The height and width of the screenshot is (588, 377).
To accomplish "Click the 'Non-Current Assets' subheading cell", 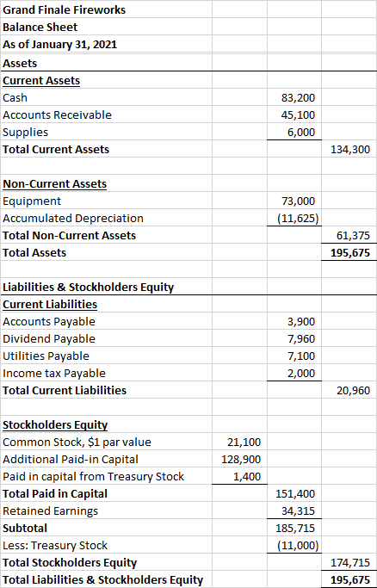I will pos(106,183).
